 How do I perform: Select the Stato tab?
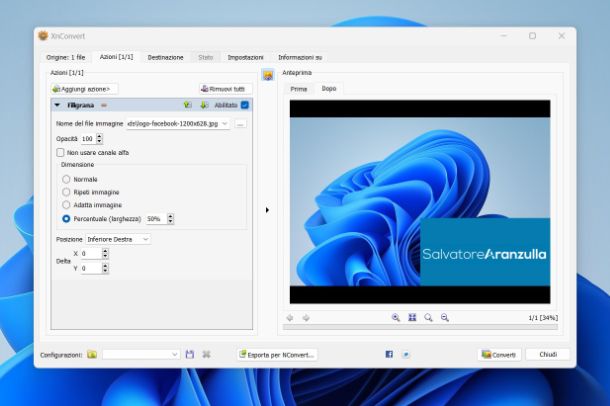[205, 57]
